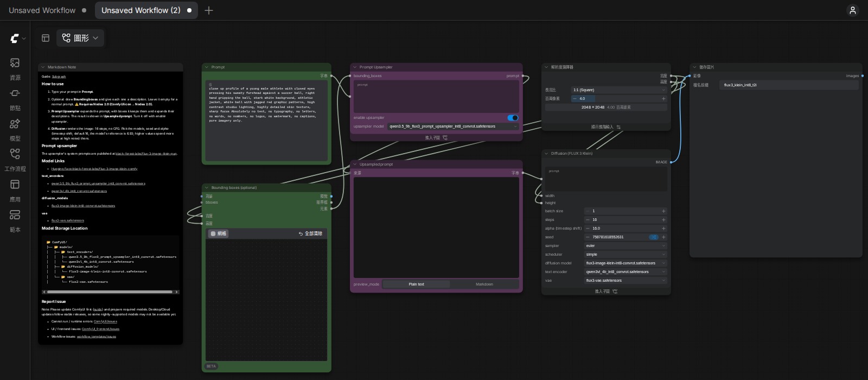This screenshot has height=380, width=868.
Task: Increase alpha timestep shift with plus
Action: (x=663, y=229)
